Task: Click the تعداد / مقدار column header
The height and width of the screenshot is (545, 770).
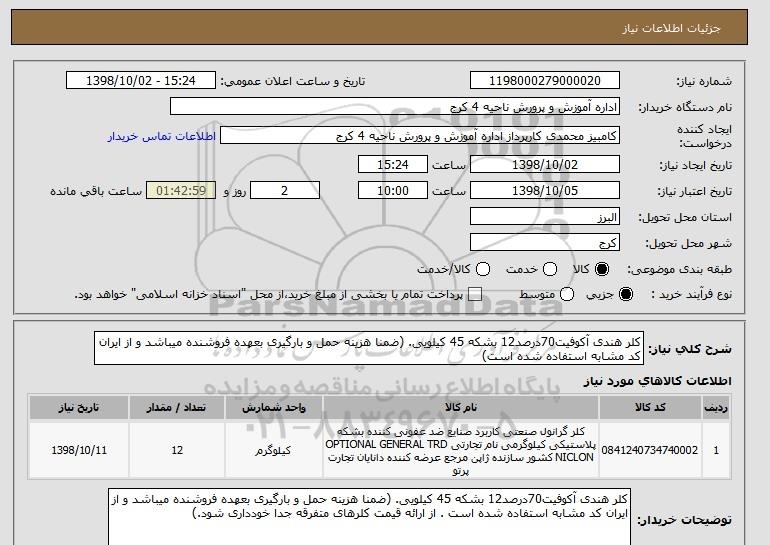Action: pos(177,408)
